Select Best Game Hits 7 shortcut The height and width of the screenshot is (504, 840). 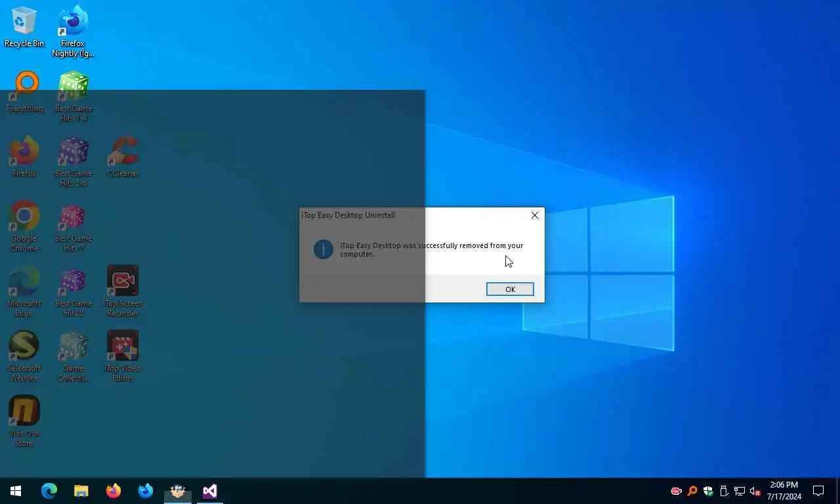(73, 226)
